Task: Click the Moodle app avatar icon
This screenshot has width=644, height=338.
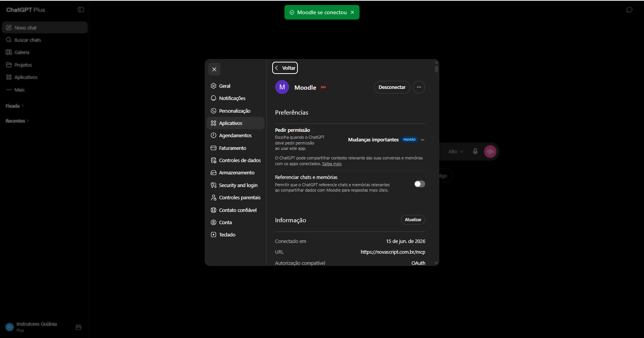Action: [x=282, y=87]
